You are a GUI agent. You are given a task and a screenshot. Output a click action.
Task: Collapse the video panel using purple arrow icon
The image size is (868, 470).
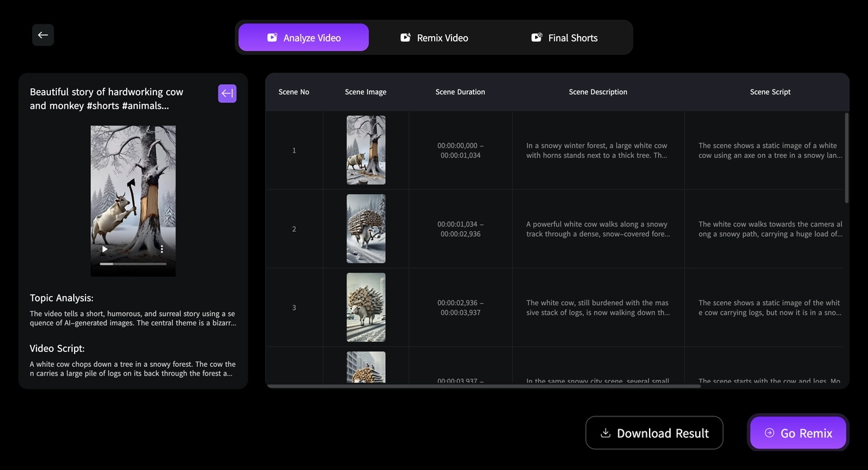click(227, 93)
